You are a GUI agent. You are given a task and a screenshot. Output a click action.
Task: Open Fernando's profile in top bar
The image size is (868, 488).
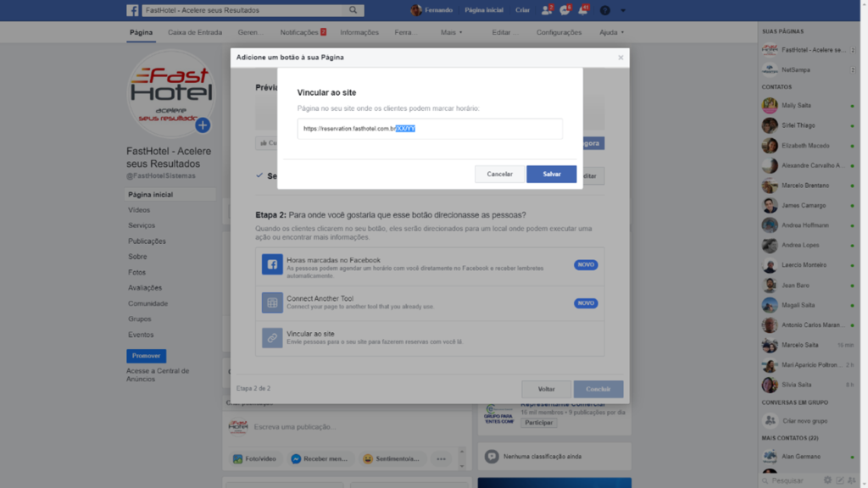(x=431, y=10)
